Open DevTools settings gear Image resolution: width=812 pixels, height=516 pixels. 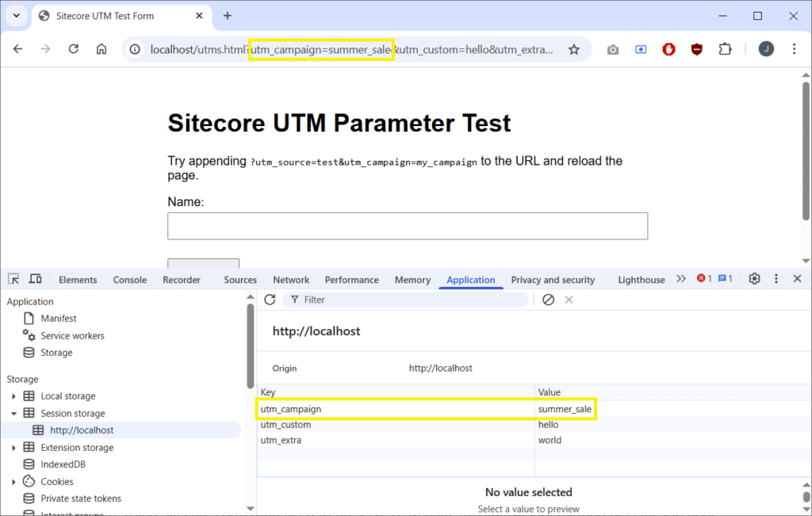[x=755, y=279]
